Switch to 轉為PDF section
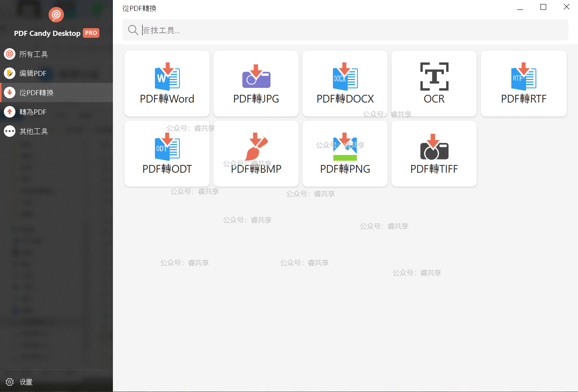This screenshot has height=392, width=578. (x=56, y=112)
